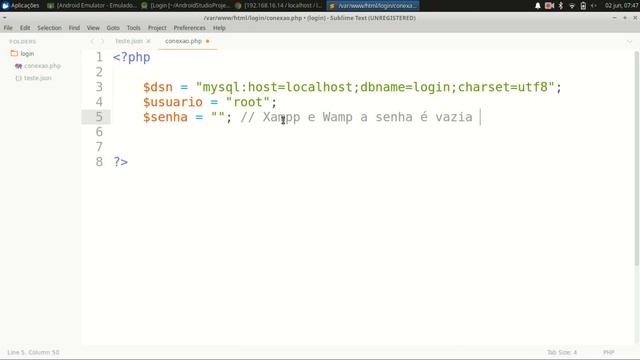
Task: Change PHP syntax in status bar
Action: (x=609, y=352)
